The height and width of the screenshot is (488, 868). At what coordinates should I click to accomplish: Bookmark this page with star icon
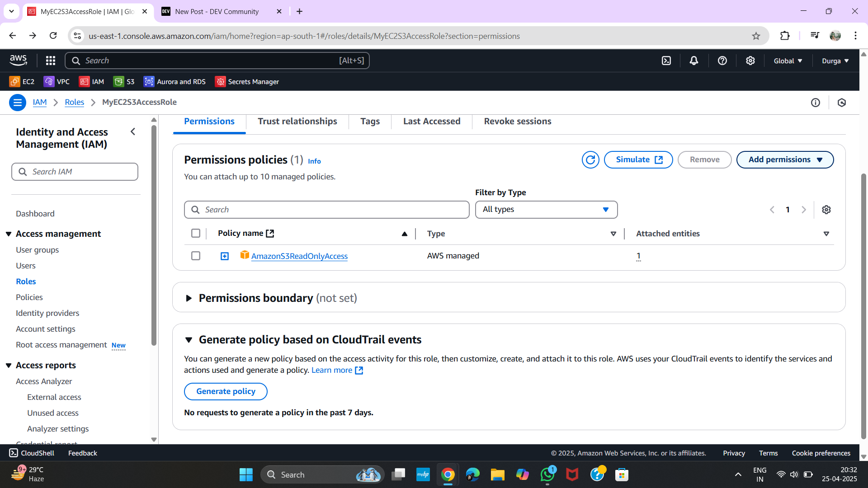[756, 36]
